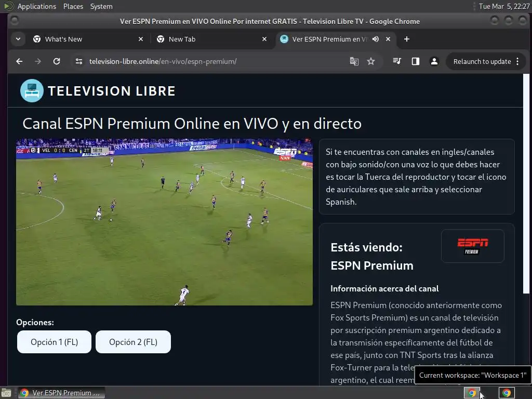View site information icon in address bar

point(79,61)
